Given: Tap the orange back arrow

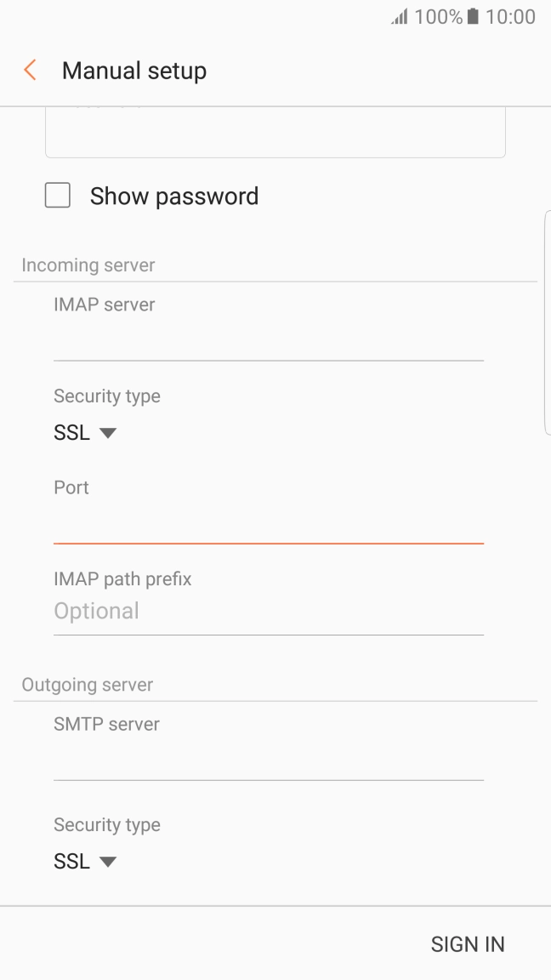Looking at the screenshot, I should (x=31, y=71).
